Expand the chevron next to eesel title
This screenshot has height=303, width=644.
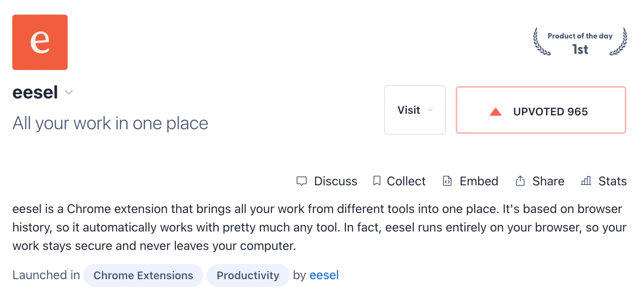pos(69,92)
